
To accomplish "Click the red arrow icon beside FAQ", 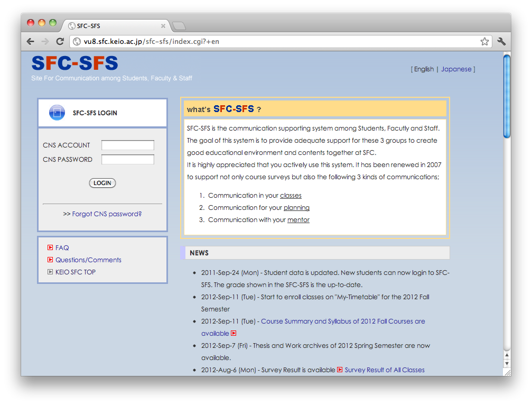I will (50, 247).
